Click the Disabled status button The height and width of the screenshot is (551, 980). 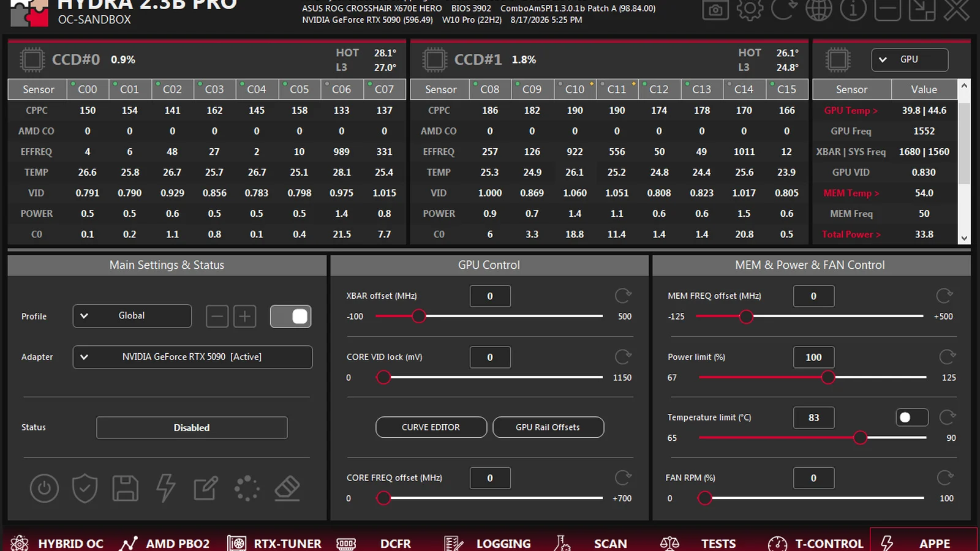coord(192,427)
